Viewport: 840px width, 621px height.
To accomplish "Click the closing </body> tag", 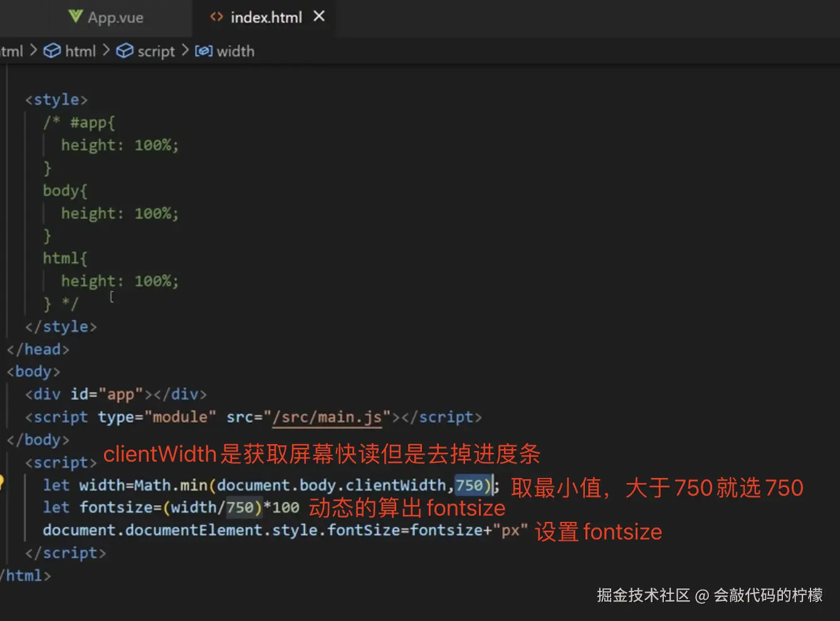I will click(38, 440).
